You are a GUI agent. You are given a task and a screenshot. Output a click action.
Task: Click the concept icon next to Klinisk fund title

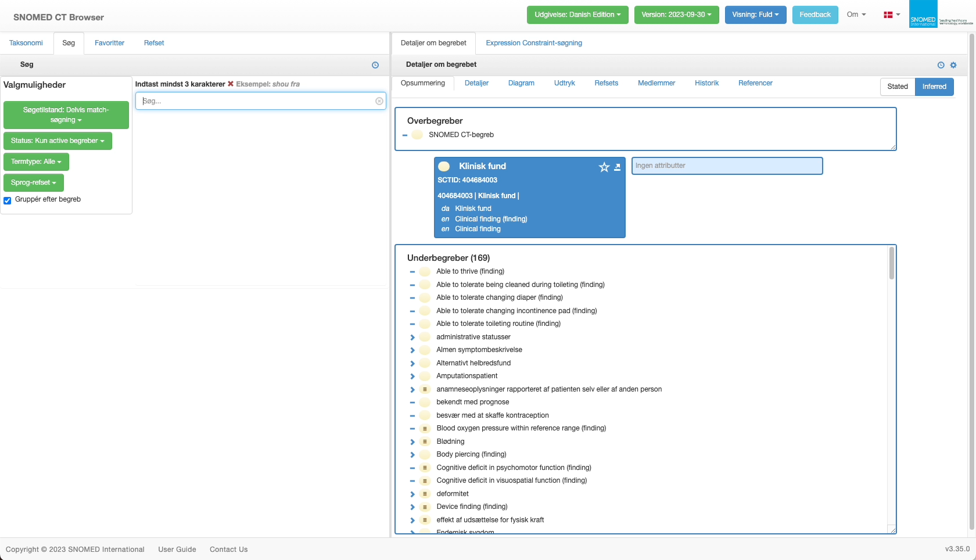pyautogui.click(x=444, y=166)
